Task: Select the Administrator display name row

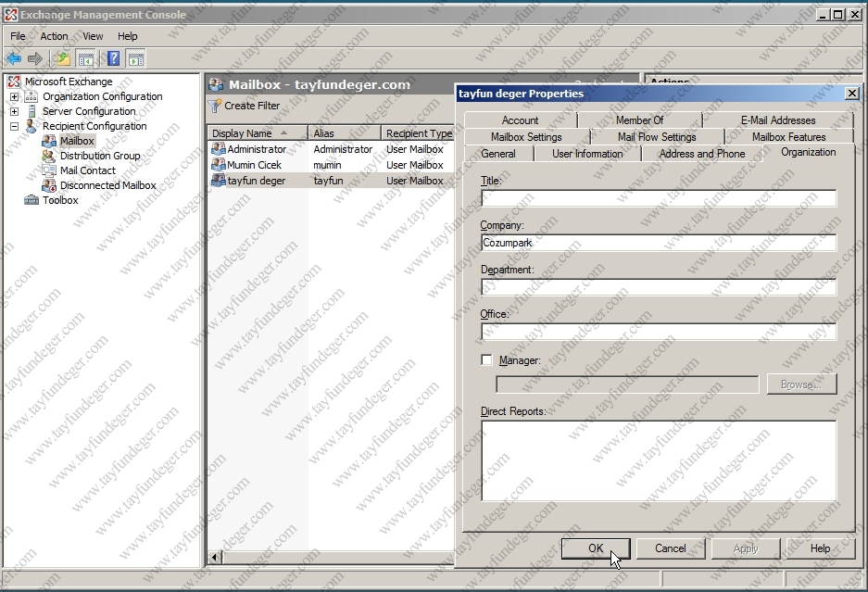Action: pos(257,149)
